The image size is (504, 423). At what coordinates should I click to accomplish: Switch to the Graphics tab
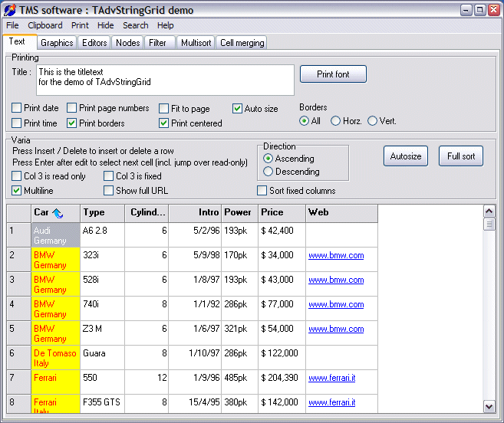(57, 43)
